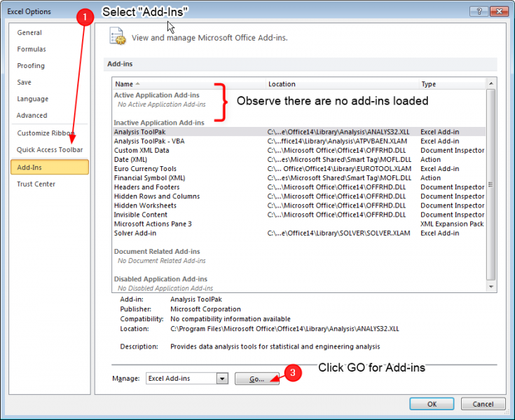Click EUROTOOL.XLAM location path
This screenshot has height=420, width=515.
point(339,168)
